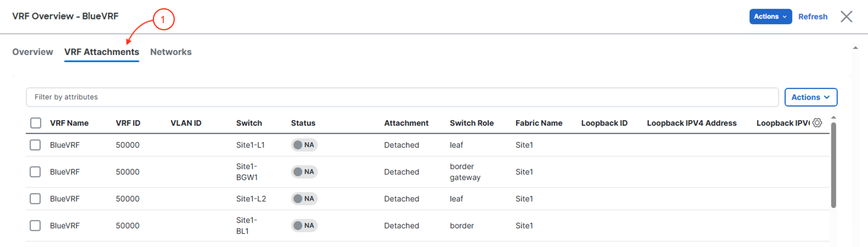Viewport: 868px width, 247px height.
Task: Click the panel scroll-up arrow at top right
Action: tap(855, 48)
